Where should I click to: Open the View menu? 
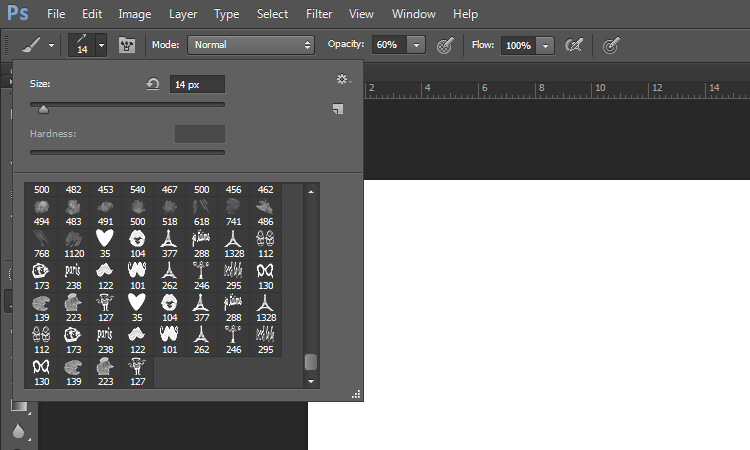[x=361, y=14]
